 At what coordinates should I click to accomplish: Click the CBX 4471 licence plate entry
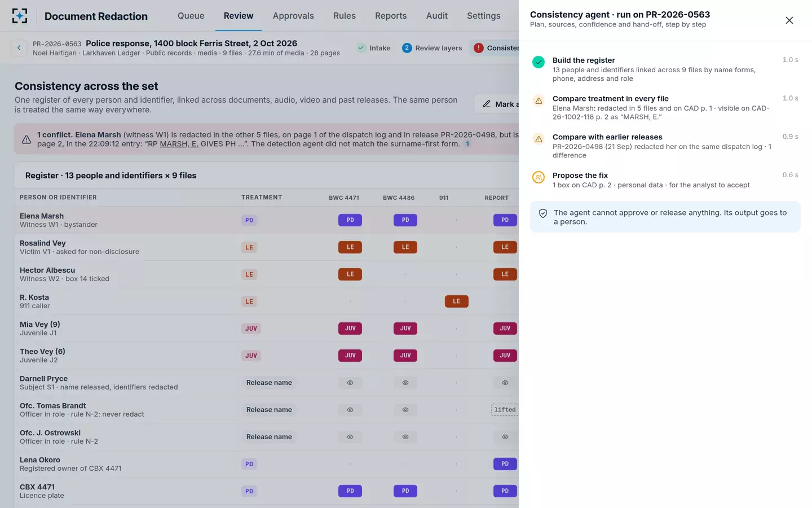[37, 487]
